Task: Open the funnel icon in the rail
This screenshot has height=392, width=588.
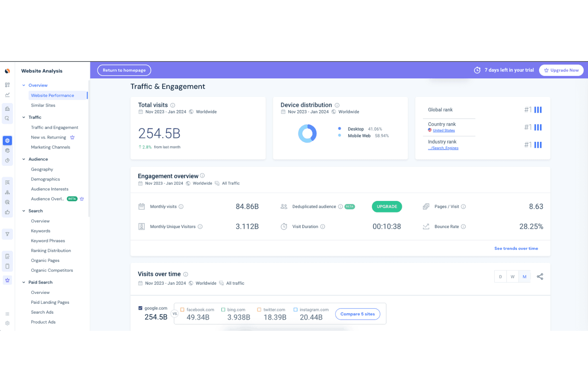Action: 7,234
